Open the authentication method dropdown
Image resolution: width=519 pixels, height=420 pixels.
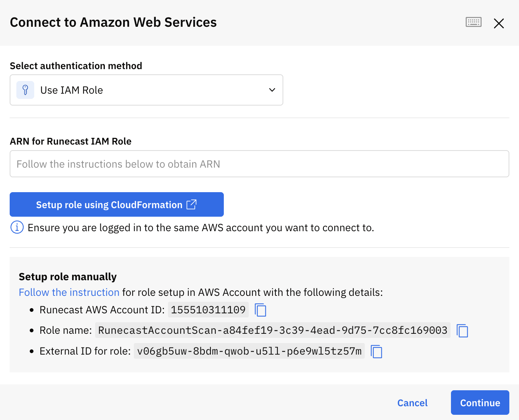click(146, 90)
